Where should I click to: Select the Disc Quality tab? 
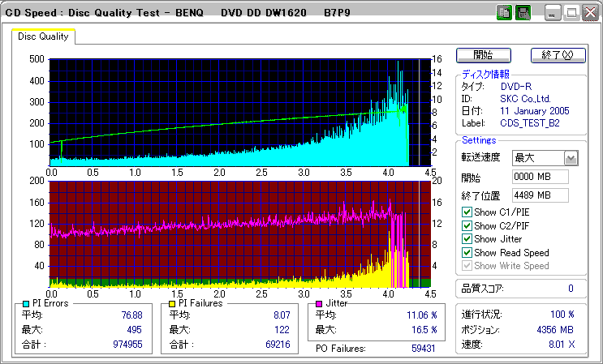point(43,36)
